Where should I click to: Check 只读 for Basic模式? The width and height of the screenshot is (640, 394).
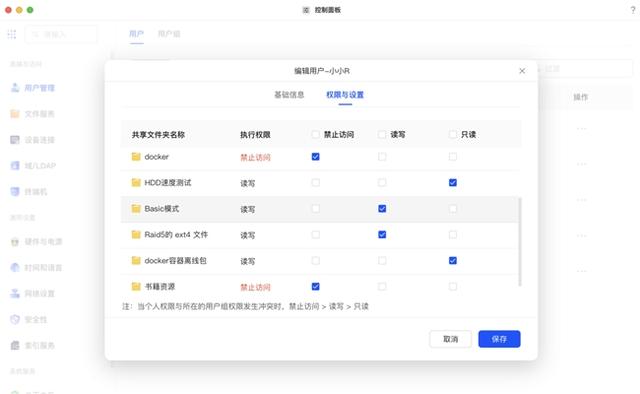tap(453, 209)
